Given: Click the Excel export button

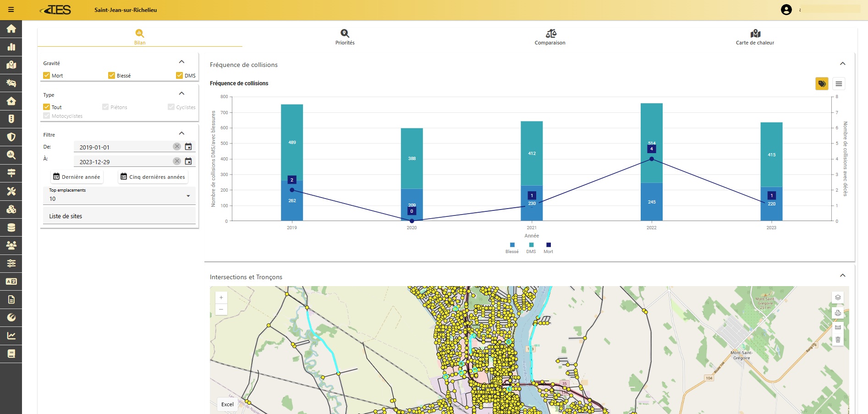Looking at the screenshot, I should click(227, 404).
